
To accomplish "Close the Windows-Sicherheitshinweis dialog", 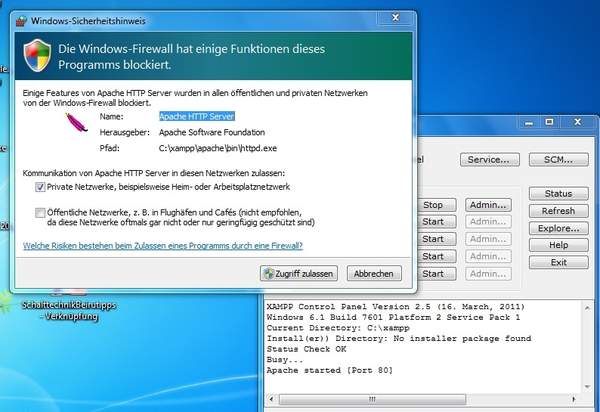I will (396, 17).
